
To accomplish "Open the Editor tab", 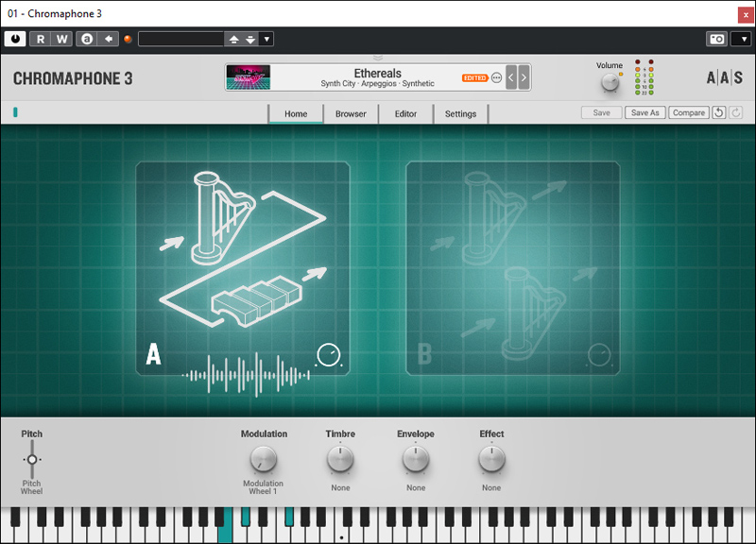I will [405, 114].
